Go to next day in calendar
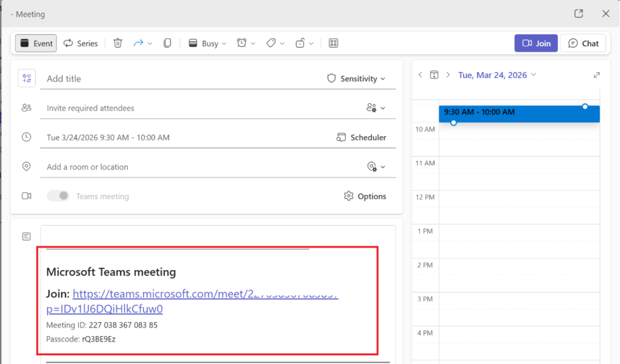Image resolution: width=620 pixels, height=364 pixels. [x=448, y=75]
